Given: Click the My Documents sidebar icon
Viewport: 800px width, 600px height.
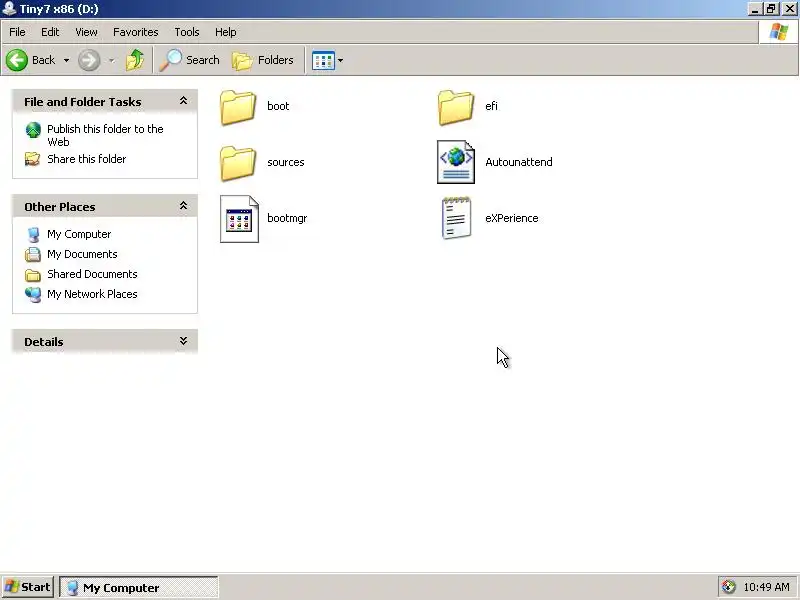Looking at the screenshot, I should (x=33, y=254).
